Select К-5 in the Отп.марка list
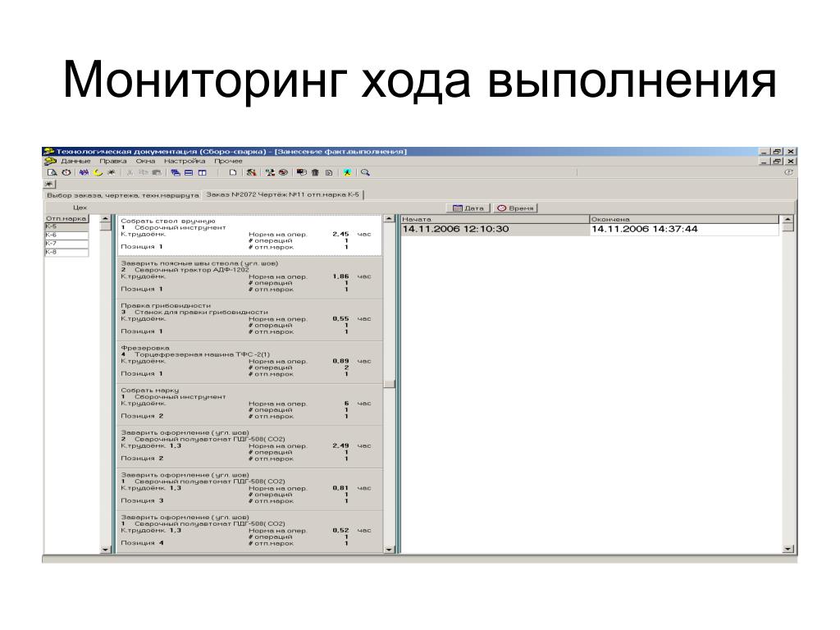Screen dimensions: 840x630 click(x=66, y=227)
